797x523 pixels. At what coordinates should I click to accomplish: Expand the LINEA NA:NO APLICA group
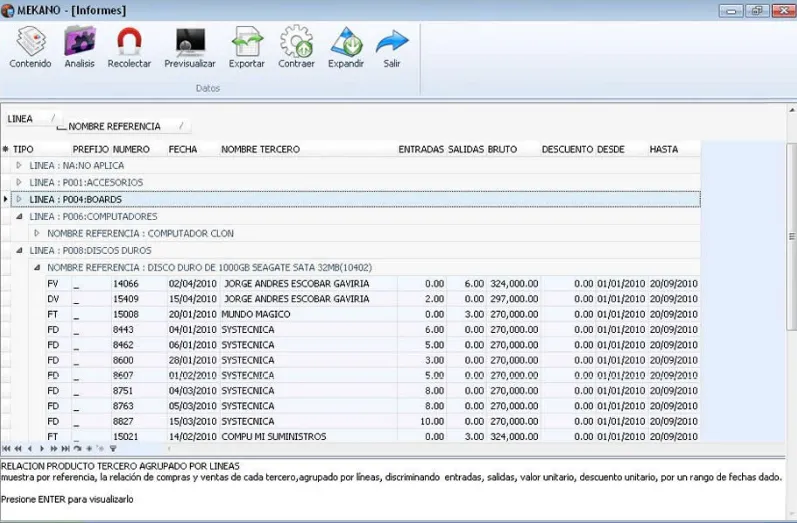(19, 165)
